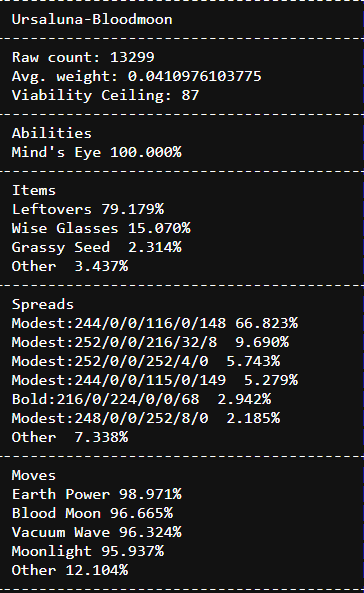Click the Blood Moon 96.665% entry
The width and height of the screenshot is (364, 593).
[x=92, y=513]
